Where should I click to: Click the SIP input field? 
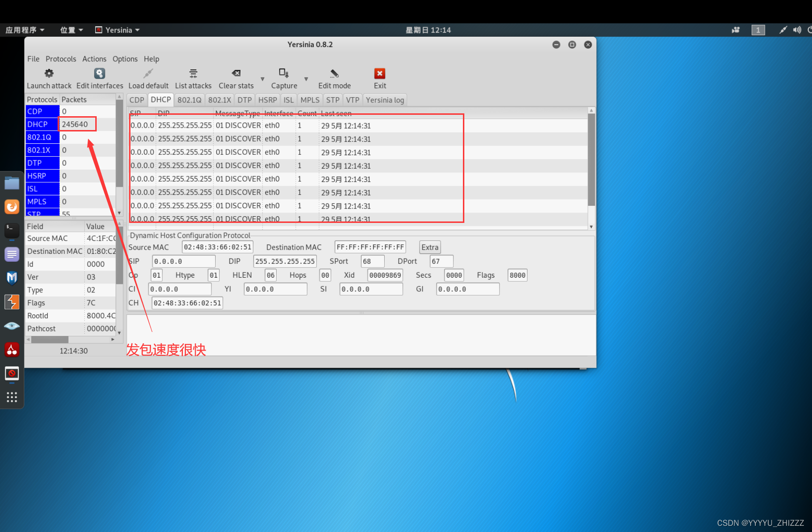coord(183,261)
